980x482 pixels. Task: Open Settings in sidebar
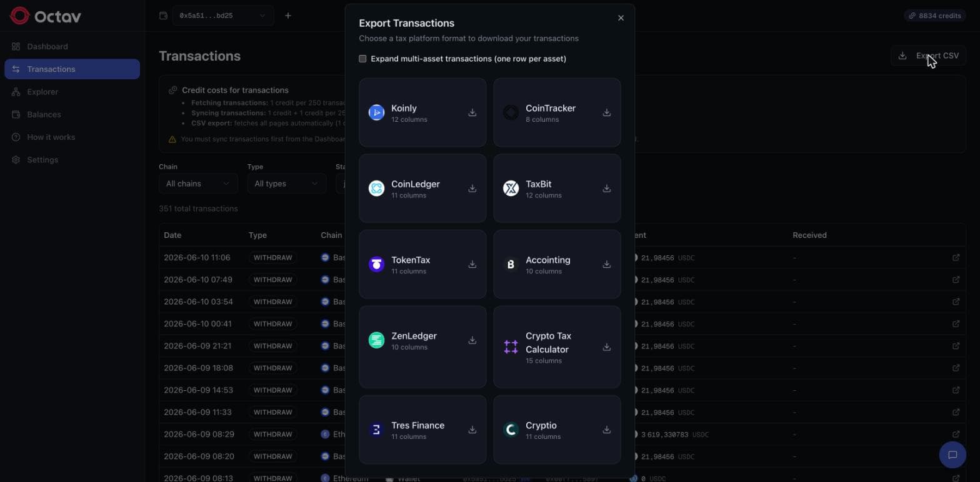tap(72, 160)
